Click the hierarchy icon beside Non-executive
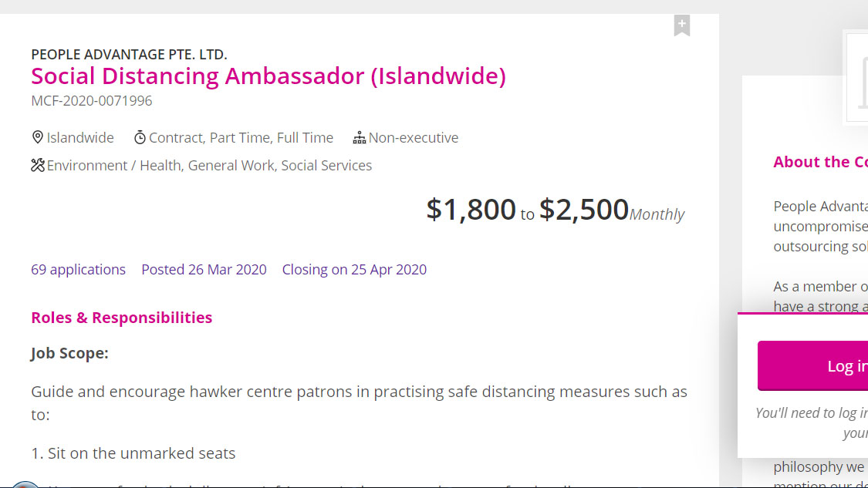 359,136
